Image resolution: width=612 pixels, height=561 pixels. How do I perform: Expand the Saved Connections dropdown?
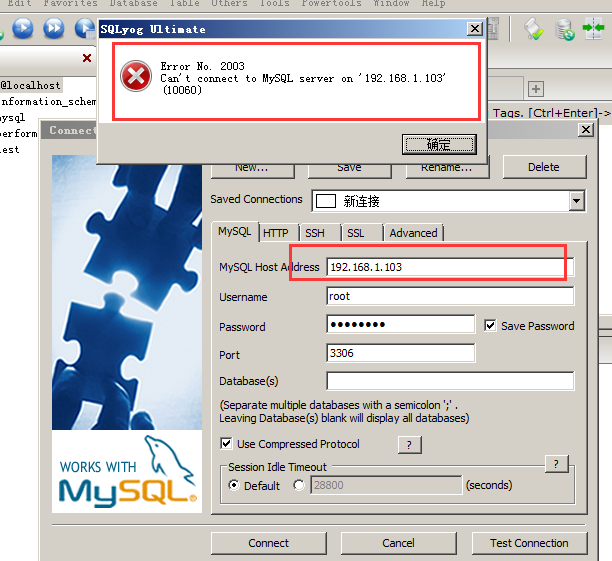coord(576,201)
